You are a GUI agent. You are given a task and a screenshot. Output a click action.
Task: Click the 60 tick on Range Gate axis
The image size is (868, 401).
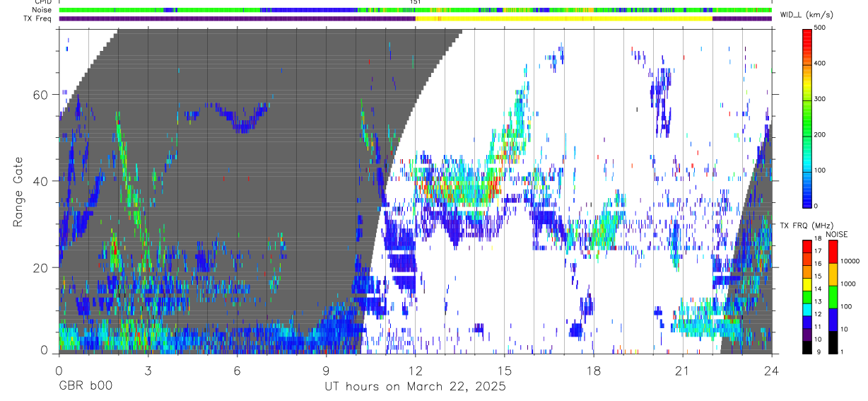click(x=42, y=94)
